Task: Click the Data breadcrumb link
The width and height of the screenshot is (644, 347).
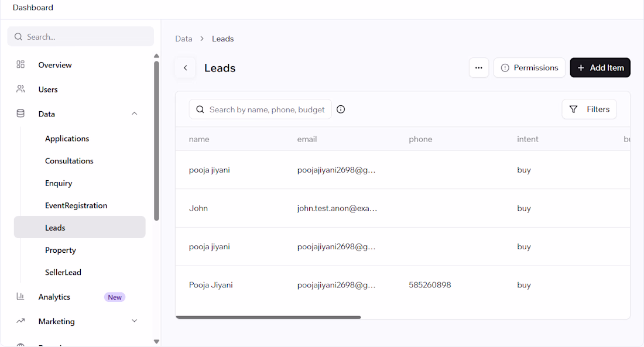Action: 184,39
